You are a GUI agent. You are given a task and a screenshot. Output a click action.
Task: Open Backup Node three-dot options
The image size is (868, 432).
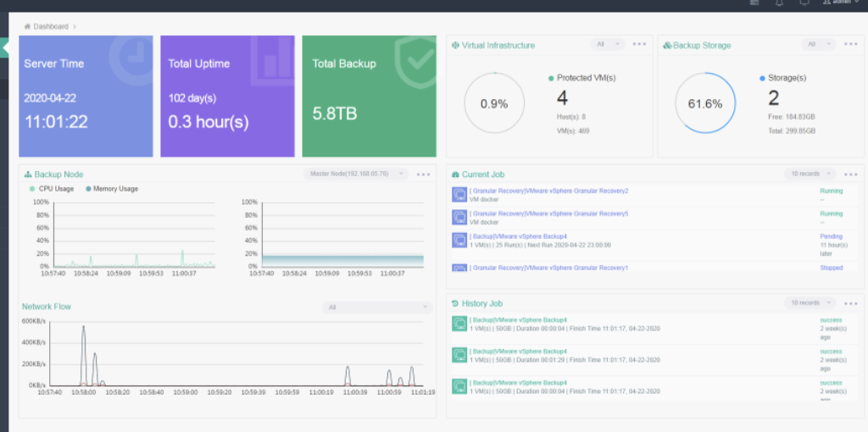pyautogui.click(x=424, y=174)
